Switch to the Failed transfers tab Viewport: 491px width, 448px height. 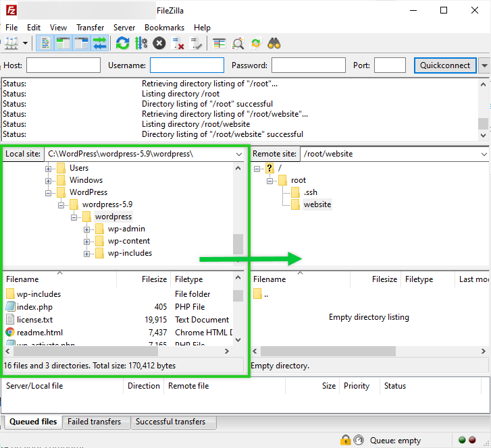pyautogui.click(x=94, y=422)
